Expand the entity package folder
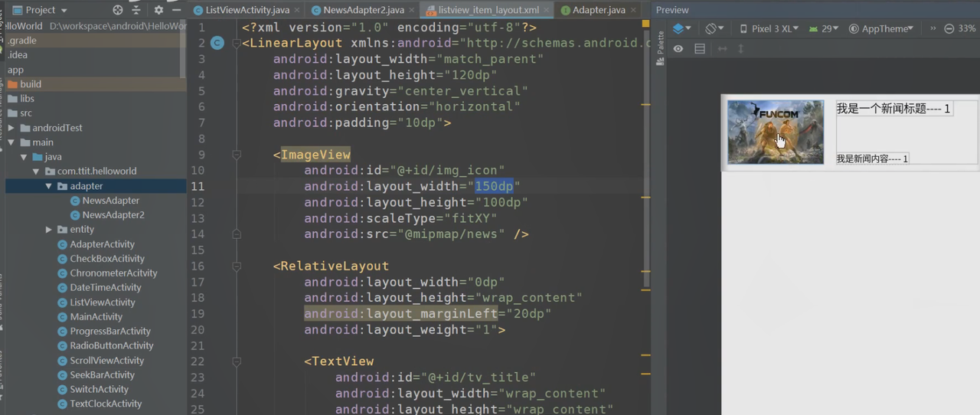Viewport: 980px width, 415px height. click(x=49, y=230)
